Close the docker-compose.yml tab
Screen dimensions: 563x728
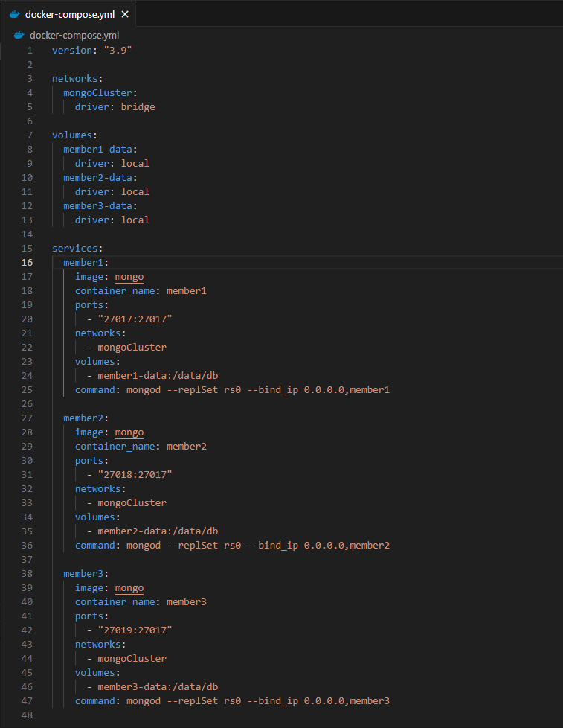(x=124, y=14)
